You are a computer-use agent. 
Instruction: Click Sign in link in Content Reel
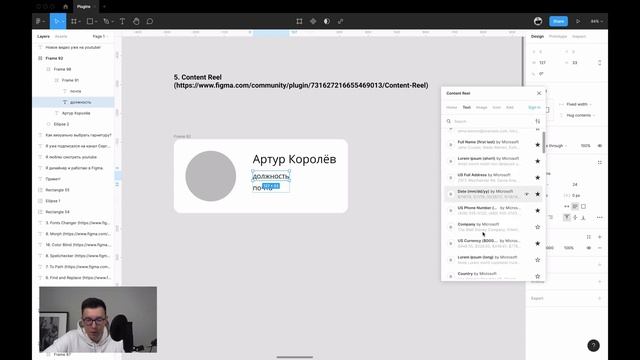coord(534,107)
